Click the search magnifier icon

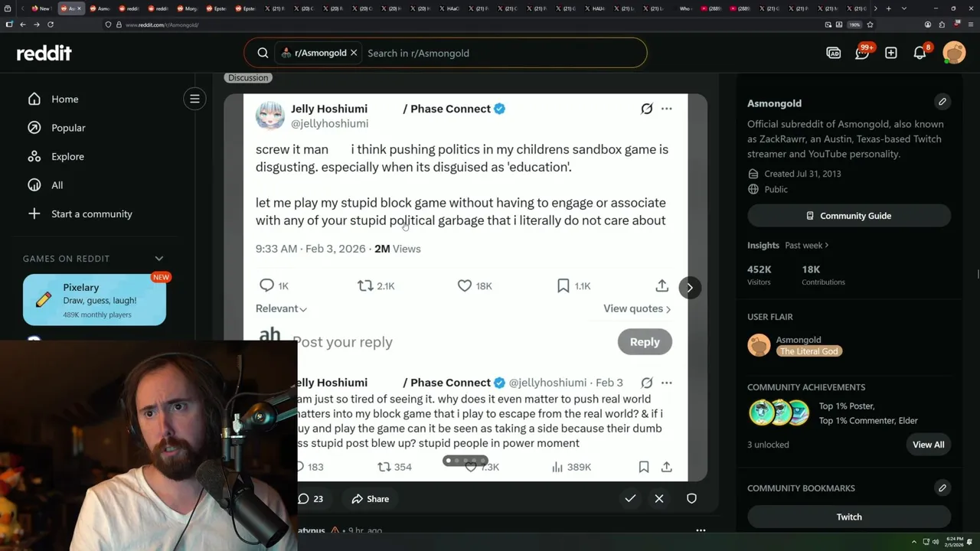click(x=263, y=53)
